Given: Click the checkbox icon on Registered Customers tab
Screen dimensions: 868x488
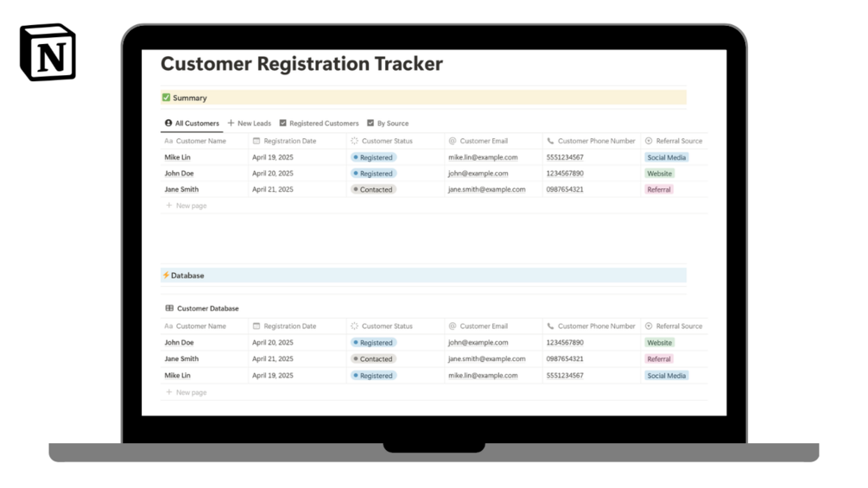Looking at the screenshot, I should point(283,123).
